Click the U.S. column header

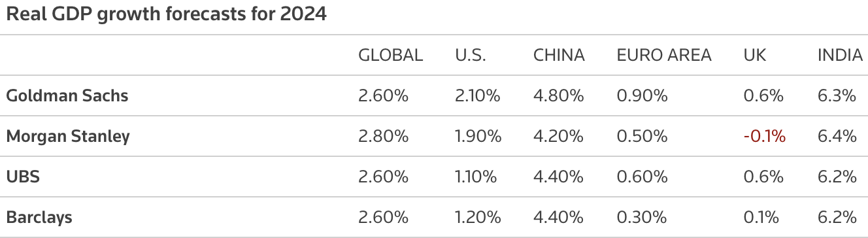pyautogui.click(x=471, y=56)
